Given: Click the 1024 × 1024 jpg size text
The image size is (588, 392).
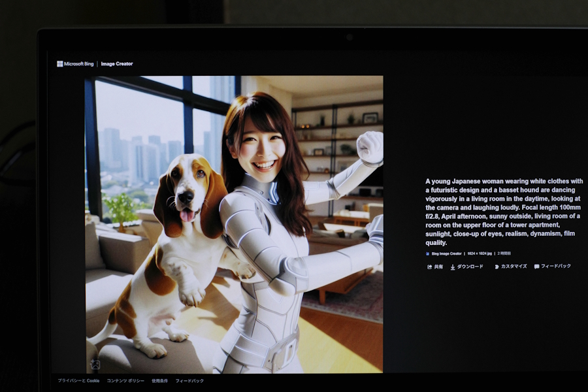Looking at the screenshot, I should click(480, 254).
